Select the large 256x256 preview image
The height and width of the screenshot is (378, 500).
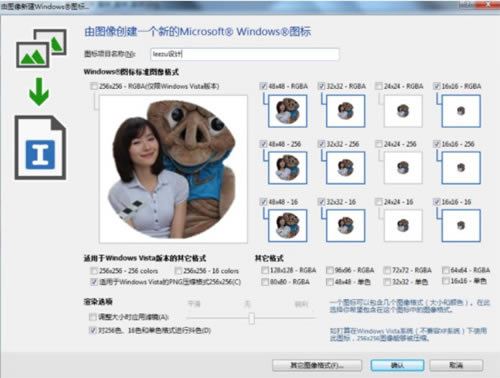(x=173, y=169)
